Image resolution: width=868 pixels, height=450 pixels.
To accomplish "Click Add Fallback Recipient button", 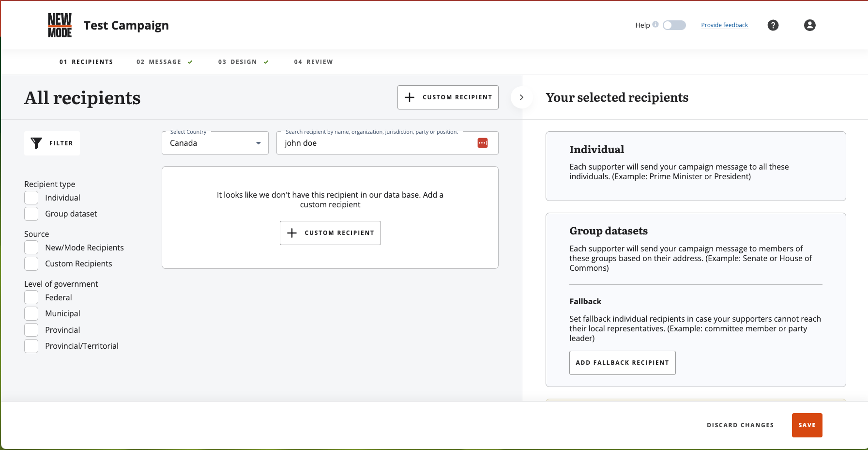I will [623, 363].
